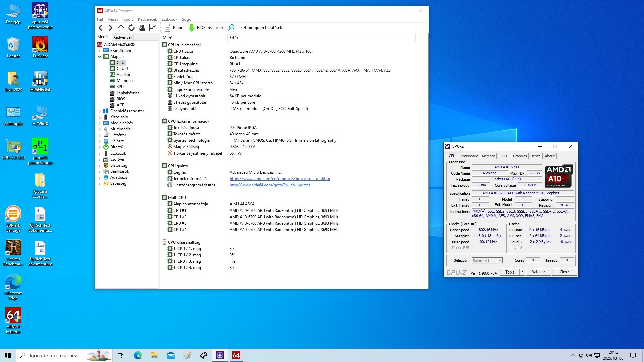Open the 3DMark Vantage desktop icon
Viewport: 644px width, 362px height.
(13, 219)
